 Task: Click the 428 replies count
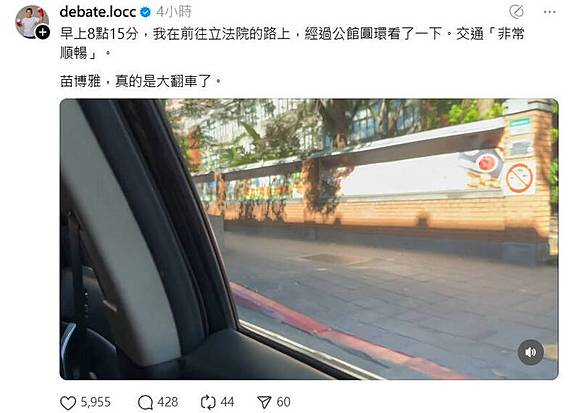168,402
